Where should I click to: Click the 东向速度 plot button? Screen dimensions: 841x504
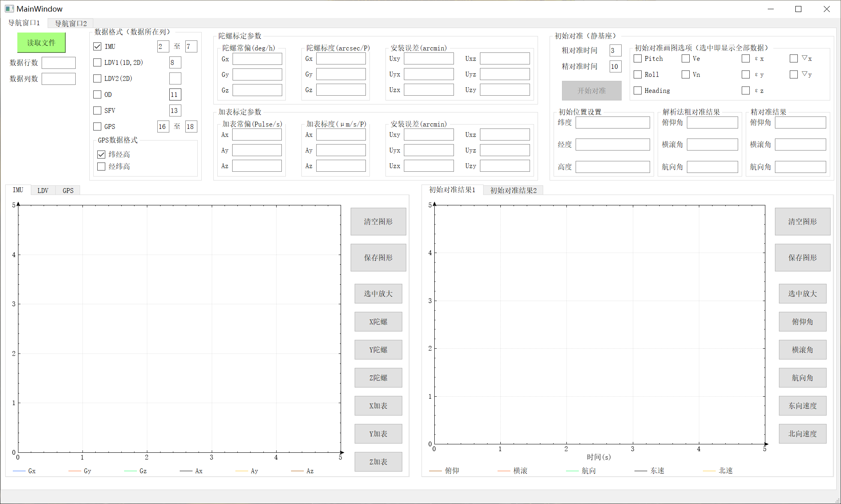coord(803,406)
